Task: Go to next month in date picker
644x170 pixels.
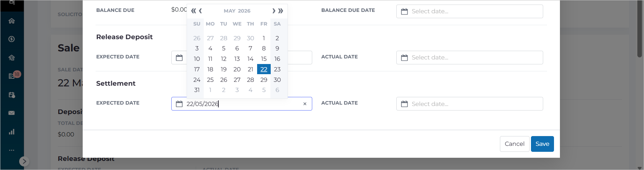Action: (274, 11)
